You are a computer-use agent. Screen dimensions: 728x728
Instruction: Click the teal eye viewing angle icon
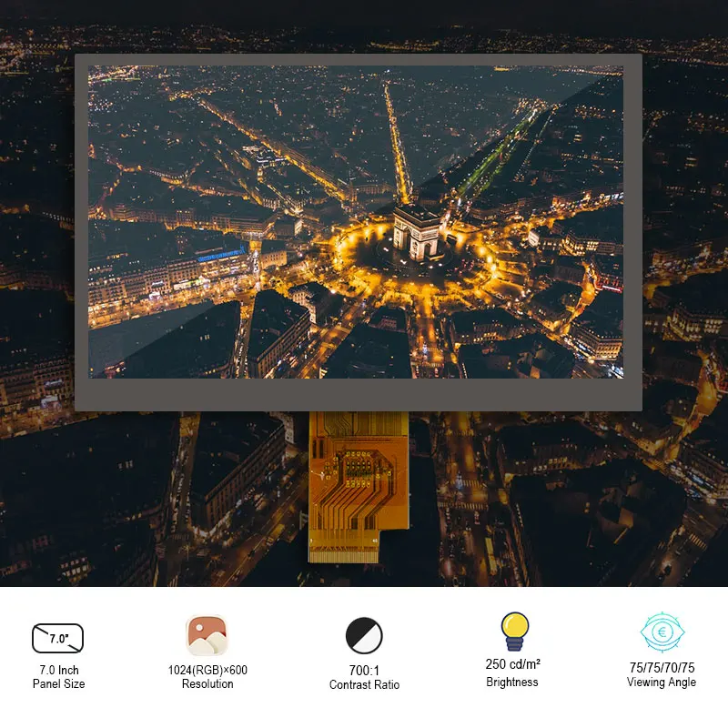pyautogui.click(x=662, y=632)
